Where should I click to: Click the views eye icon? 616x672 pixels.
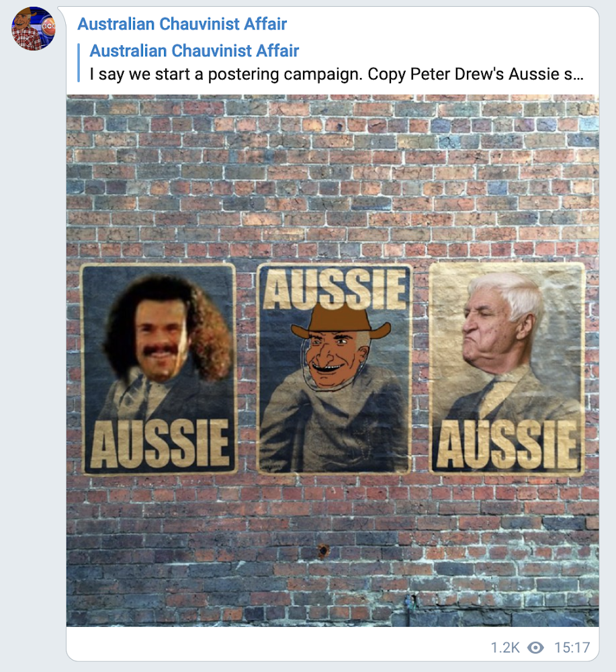coord(535,647)
